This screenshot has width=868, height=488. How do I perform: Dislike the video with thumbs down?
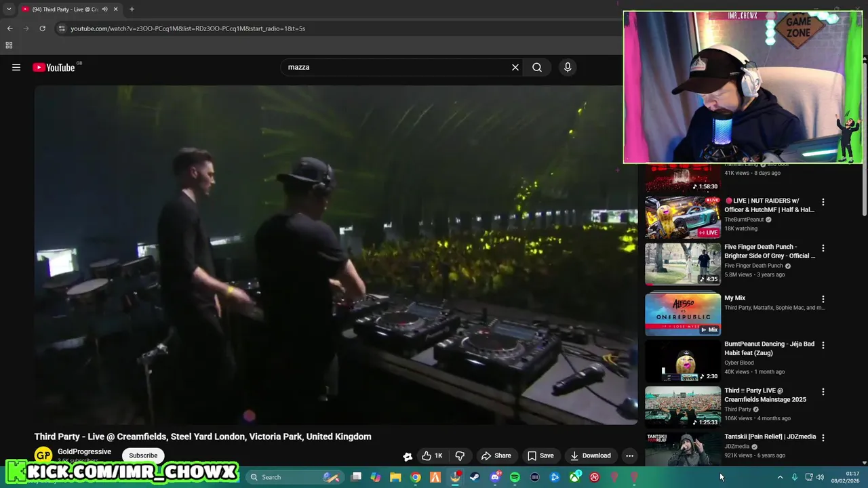pyautogui.click(x=460, y=455)
